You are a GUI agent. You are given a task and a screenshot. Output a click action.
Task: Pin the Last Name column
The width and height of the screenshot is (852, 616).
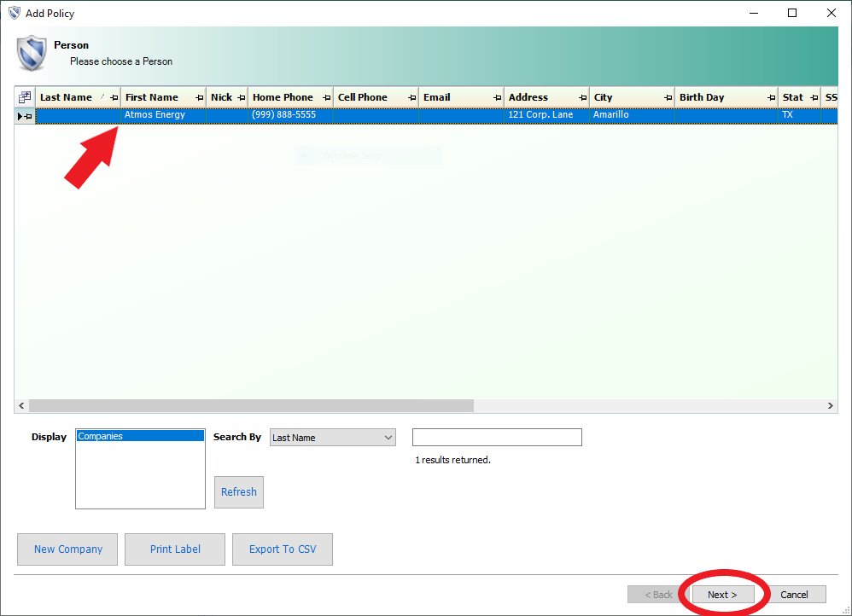coord(114,97)
